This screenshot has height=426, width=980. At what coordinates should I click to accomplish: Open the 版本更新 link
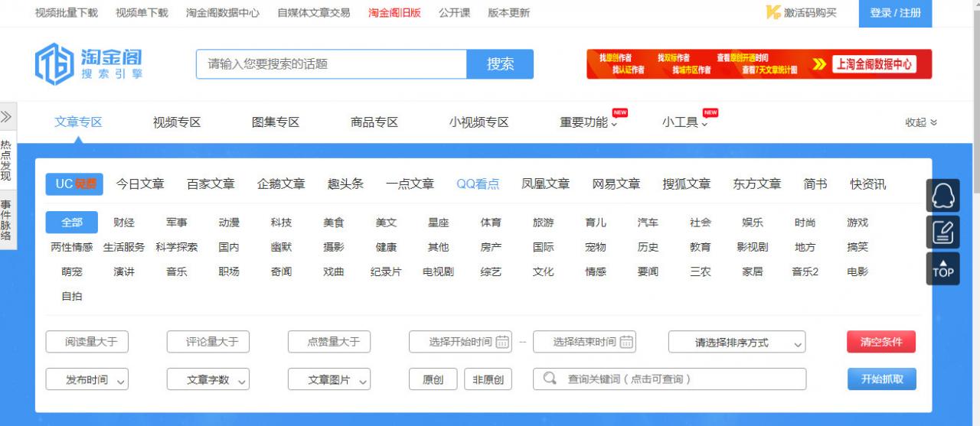tap(508, 13)
